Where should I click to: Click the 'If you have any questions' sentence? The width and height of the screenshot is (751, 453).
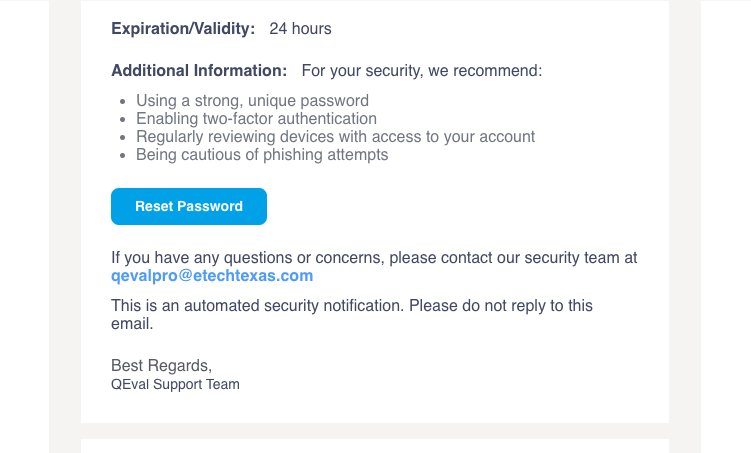coord(374,258)
